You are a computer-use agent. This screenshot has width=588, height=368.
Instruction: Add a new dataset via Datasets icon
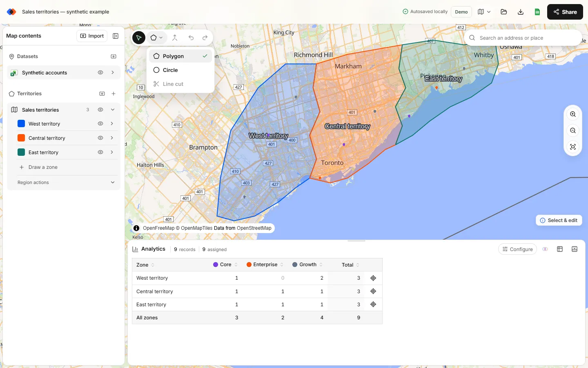pyautogui.click(x=114, y=56)
